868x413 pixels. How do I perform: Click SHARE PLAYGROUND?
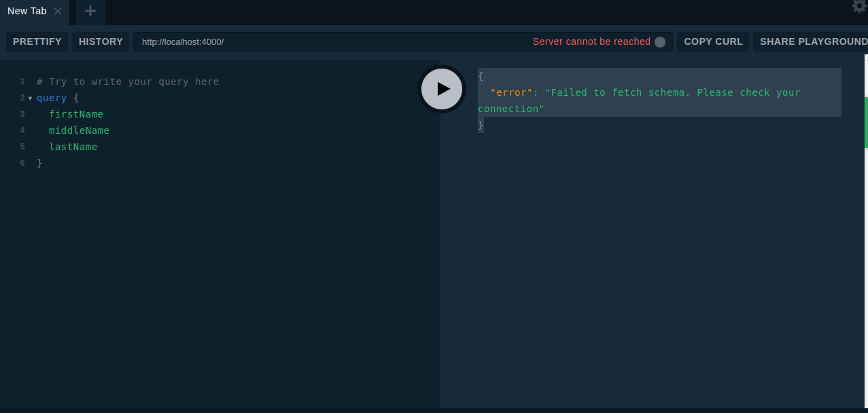coord(813,41)
